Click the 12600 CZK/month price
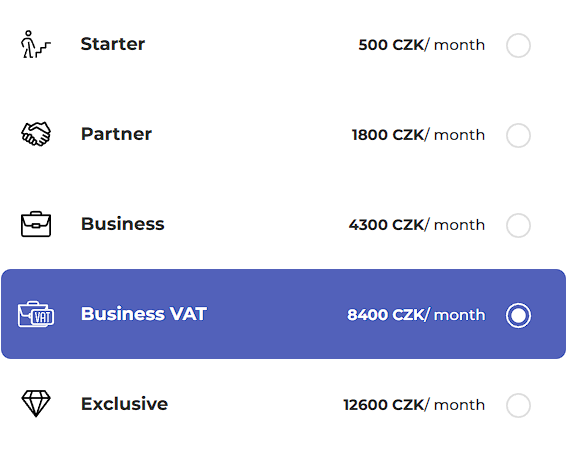The width and height of the screenshot is (570, 457). 414,405
